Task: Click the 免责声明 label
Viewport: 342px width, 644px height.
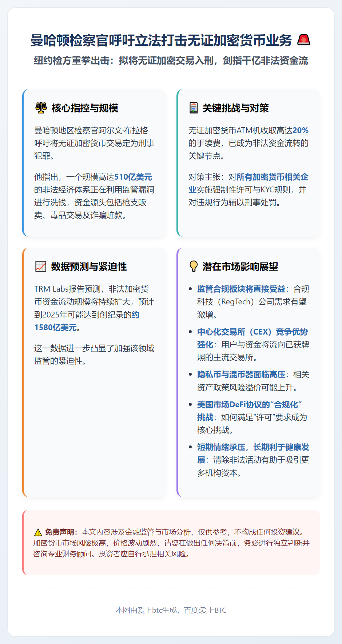Action: click(61, 532)
